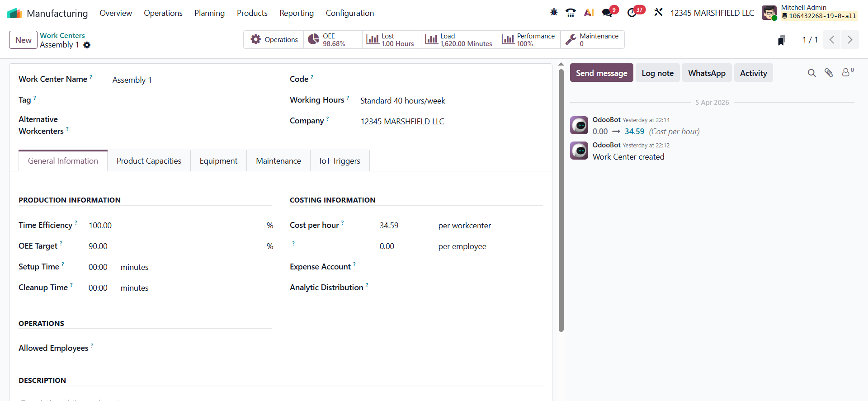Open the activities clock icon
Screen dimensions: 868x401
point(632,13)
